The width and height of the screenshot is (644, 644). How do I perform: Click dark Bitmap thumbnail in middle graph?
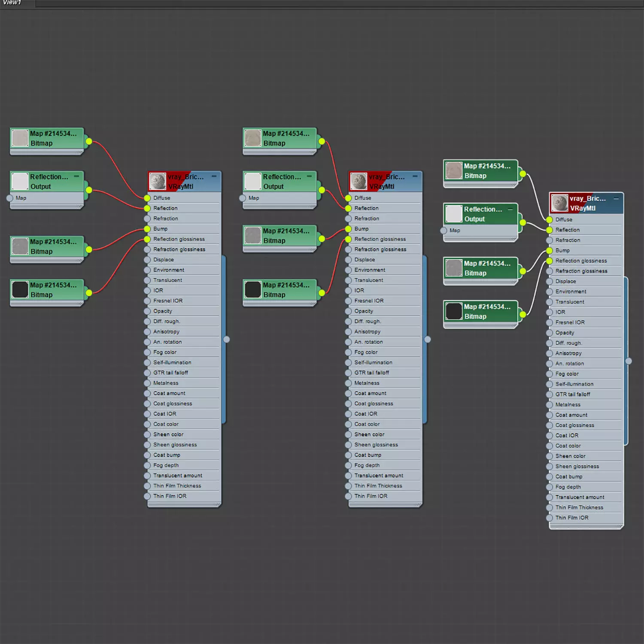pos(253,290)
